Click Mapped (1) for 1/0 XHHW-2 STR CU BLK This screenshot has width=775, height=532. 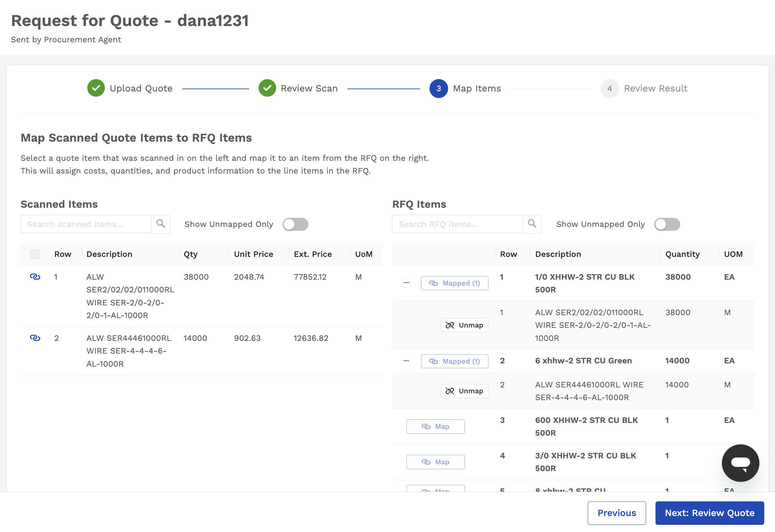point(455,283)
